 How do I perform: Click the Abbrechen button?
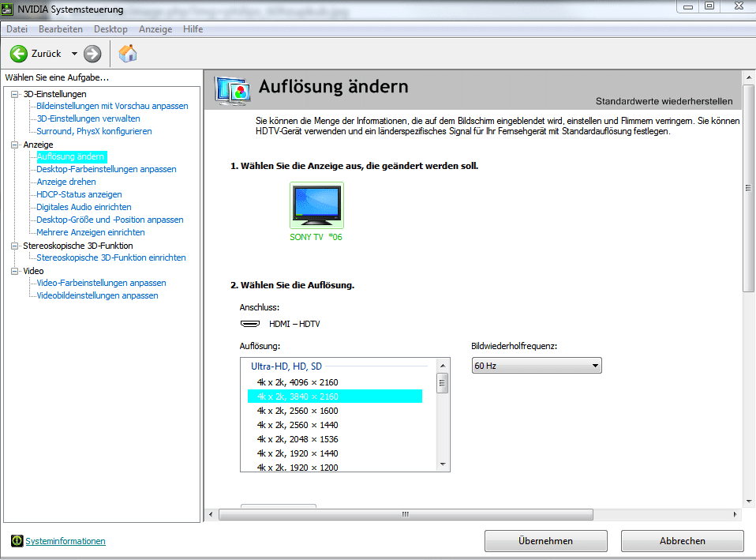pos(683,541)
